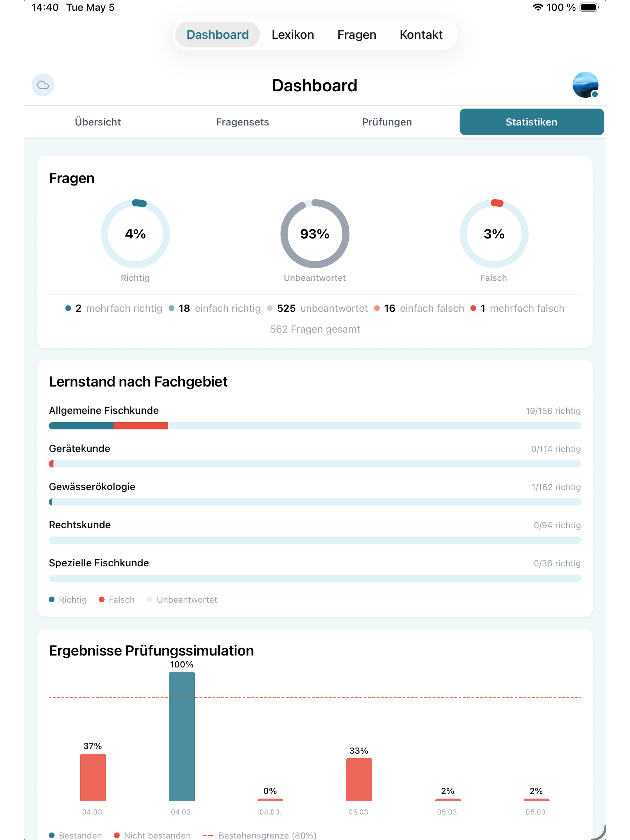Tap the cloud sync icon
Screen dimensions: 630x840
(43, 85)
